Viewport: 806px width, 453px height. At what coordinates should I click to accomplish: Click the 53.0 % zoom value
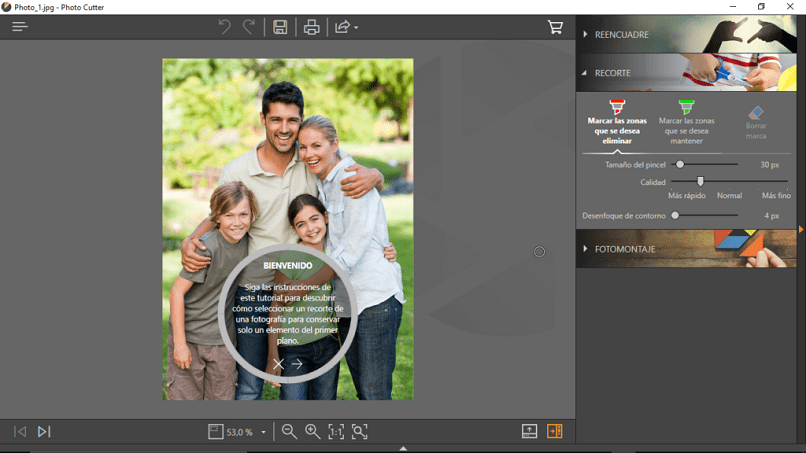point(240,432)
